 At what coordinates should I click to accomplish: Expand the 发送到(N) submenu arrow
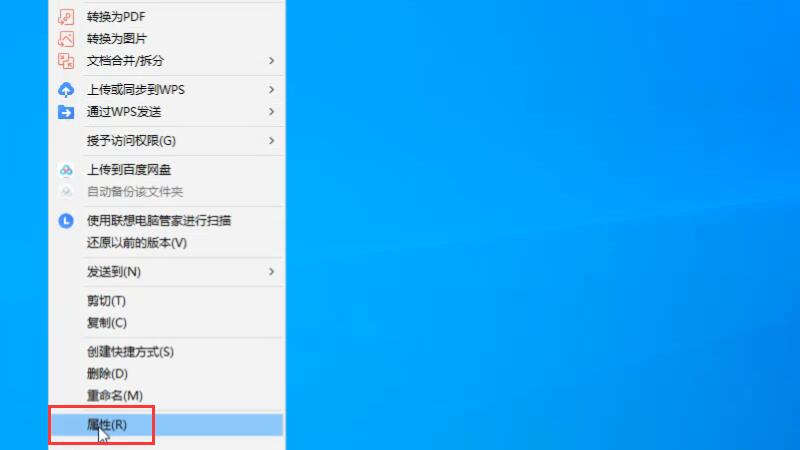click(271, 272)
